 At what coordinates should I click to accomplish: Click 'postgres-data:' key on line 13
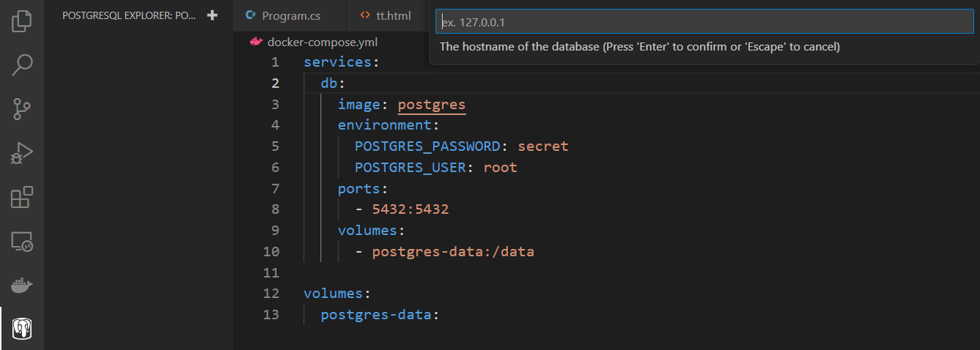380,315
